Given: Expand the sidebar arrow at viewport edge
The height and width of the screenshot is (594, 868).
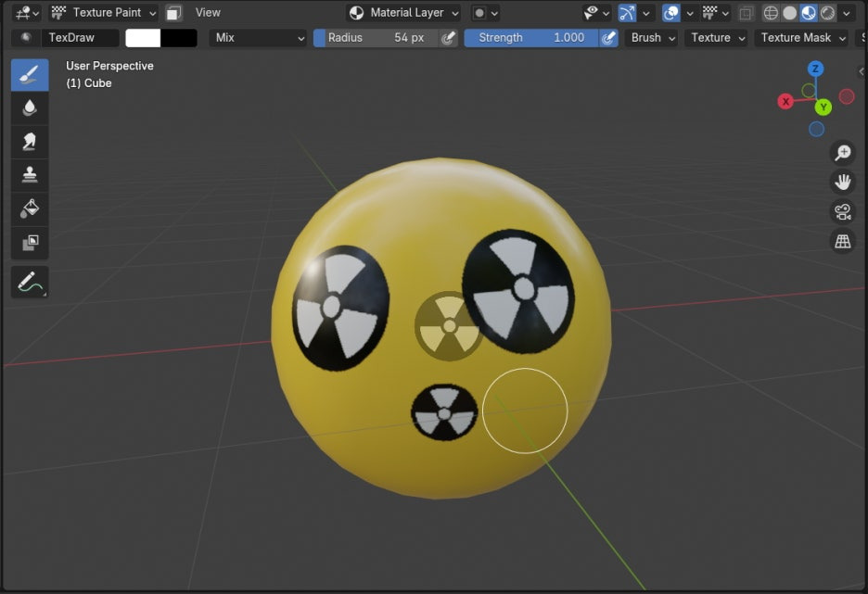Looking at the screenshot, I should pyautogui.click(x=862, y=70).
